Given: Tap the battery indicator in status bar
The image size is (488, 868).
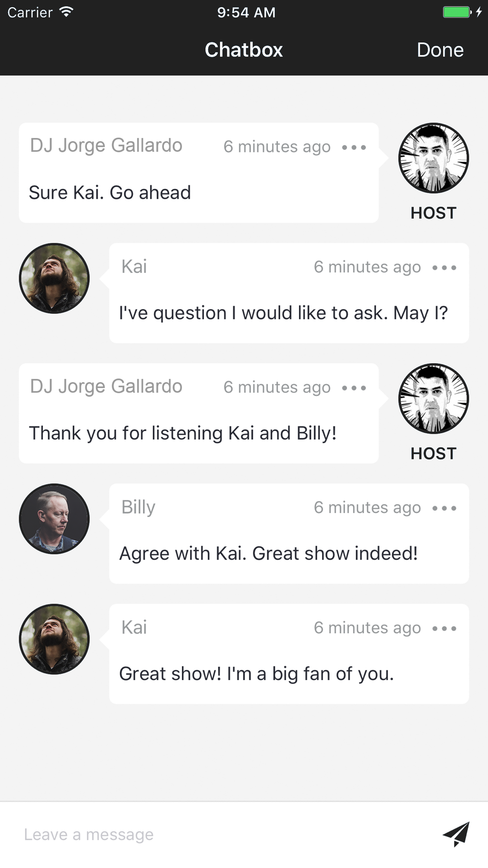Looking at the screenshot, I should click(x=457, y=12).
